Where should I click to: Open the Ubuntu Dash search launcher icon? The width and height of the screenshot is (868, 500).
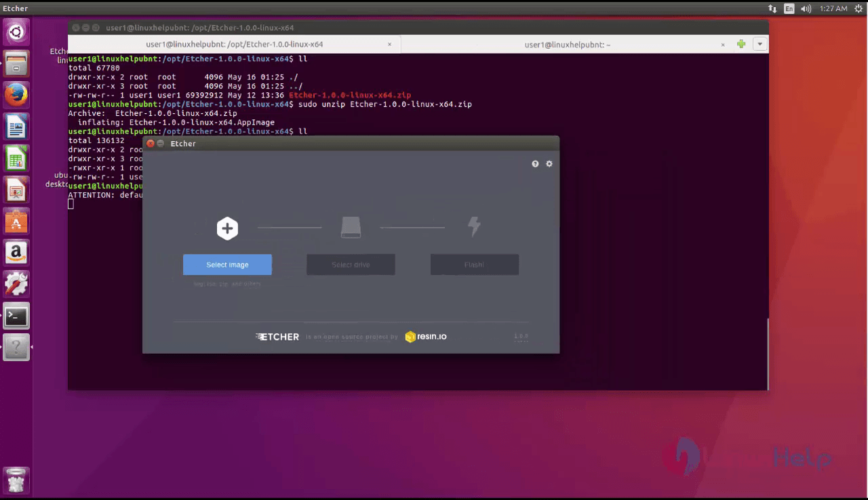(16, 32)
